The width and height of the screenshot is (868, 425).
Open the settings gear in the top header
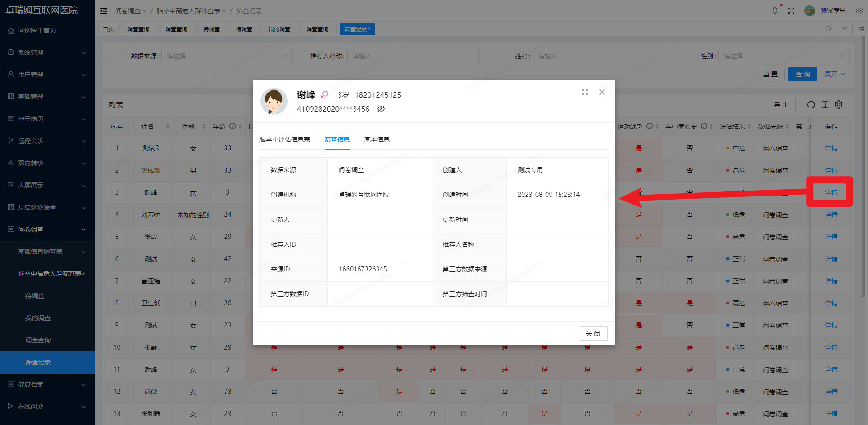point(859,11)
